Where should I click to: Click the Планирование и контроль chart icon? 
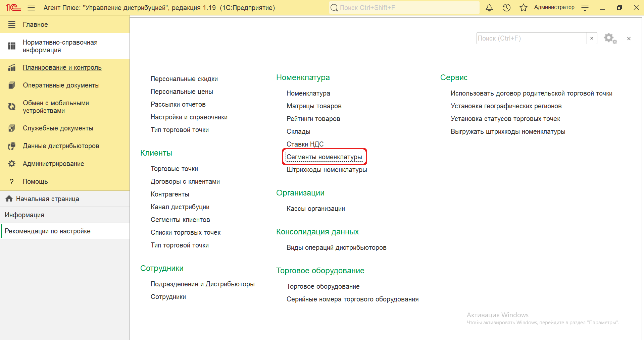point(12,67)
